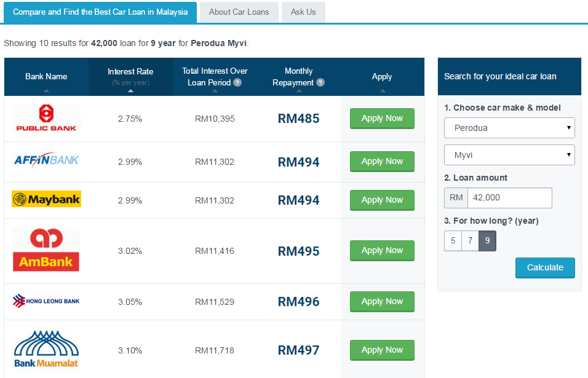Click the Calculate button
The width and height of the screenshot is (588, 378).
pyautogui.click(x=545, y=267)
